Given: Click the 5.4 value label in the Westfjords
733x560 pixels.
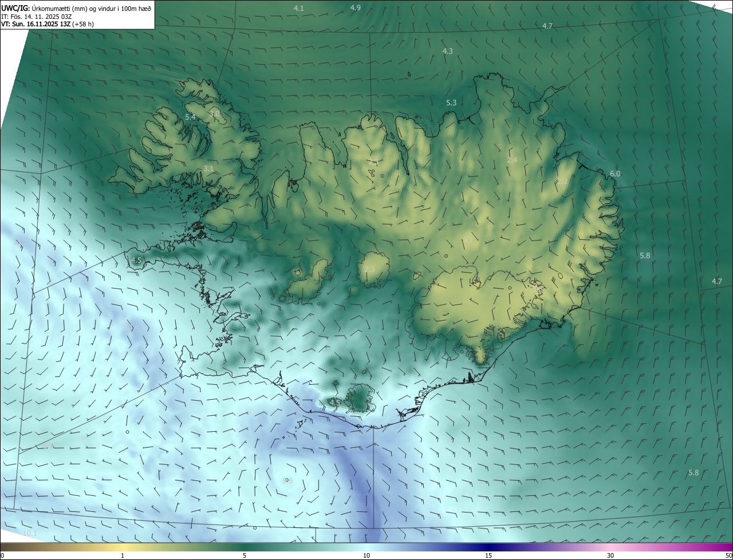Looking at the screenshot, I should (x=190, y=117).
